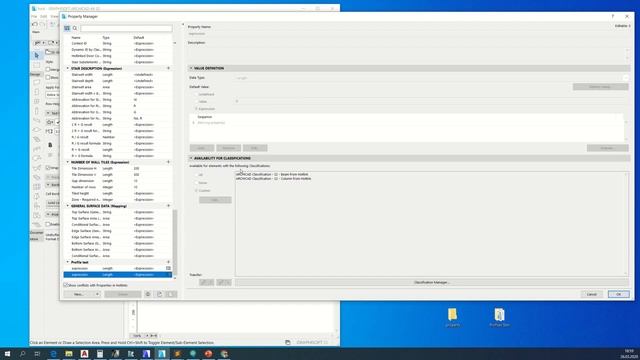The width and height of the screenshot is (640, 360).
Task: Collapse the NUMBER OF WALL TILES group
Action: pos(68,162)
